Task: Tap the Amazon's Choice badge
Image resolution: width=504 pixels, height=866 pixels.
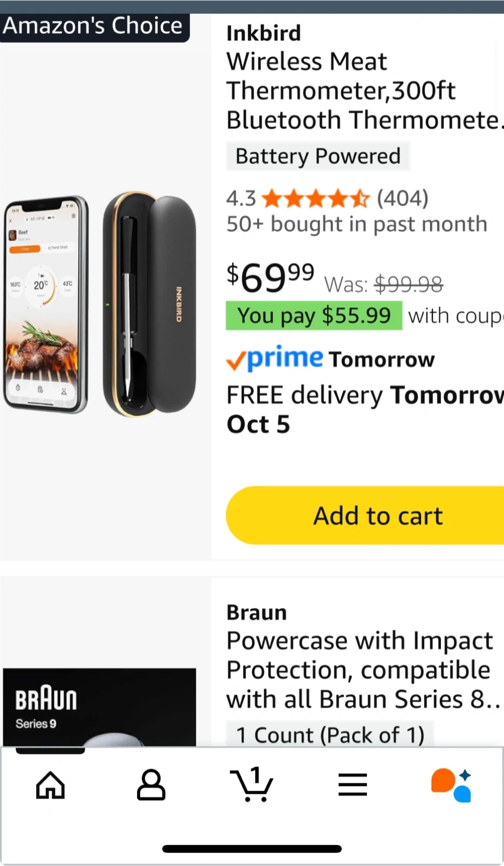Action: coord(93,26)
